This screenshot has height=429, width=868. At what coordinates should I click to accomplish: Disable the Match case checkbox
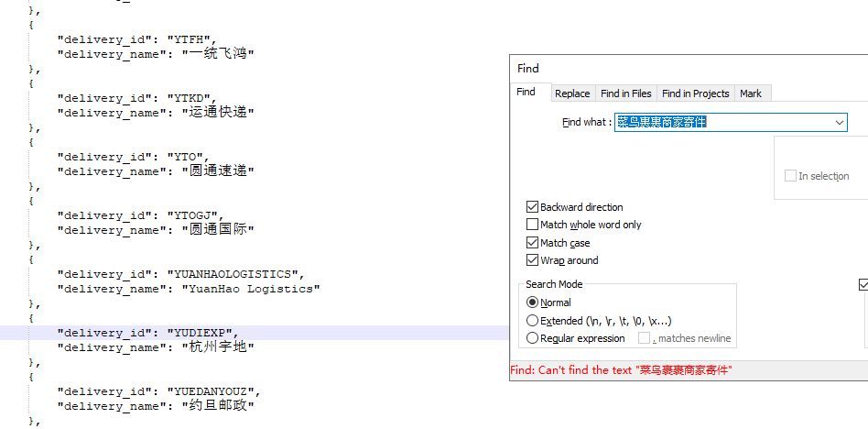[x=532, y=243]
